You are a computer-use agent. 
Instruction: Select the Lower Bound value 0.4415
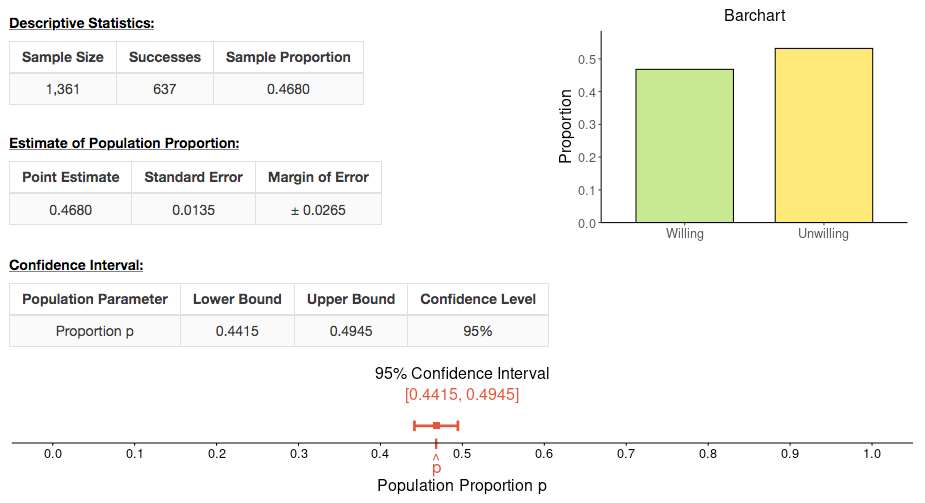coord(237,331)
